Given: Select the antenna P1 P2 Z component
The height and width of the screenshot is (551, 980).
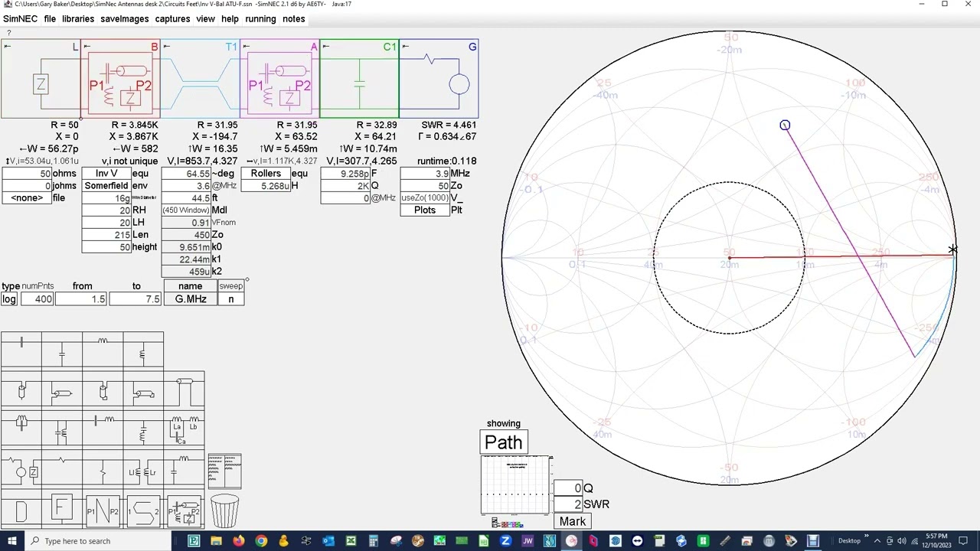Looking at the screenshot, I should (x=184, y=510).
